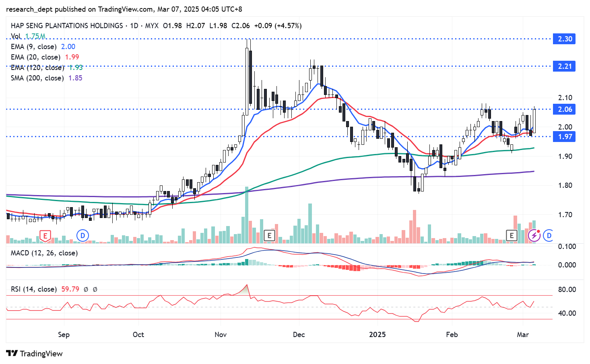Click the E earnings marker in late February
The width and height of the screenshot is (590, 364).
(512, 236)
